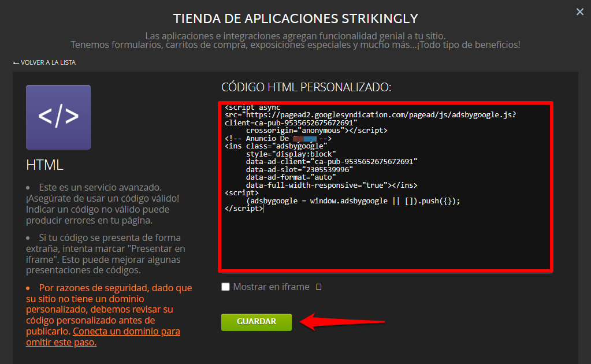
Task: Click the HTML app code-brackets icon
Action: click(58, 117)
